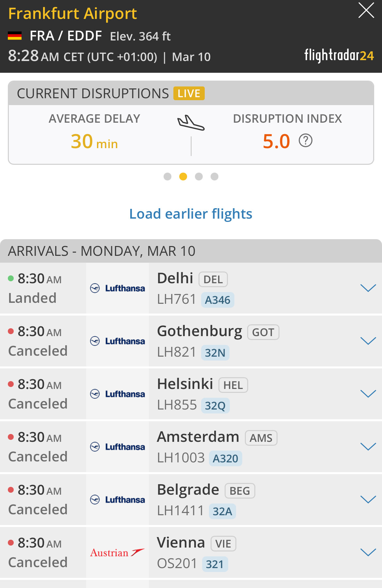382x588 pixels.
Task: Click the Austrian airline logo
Action: tap(117, 552)
